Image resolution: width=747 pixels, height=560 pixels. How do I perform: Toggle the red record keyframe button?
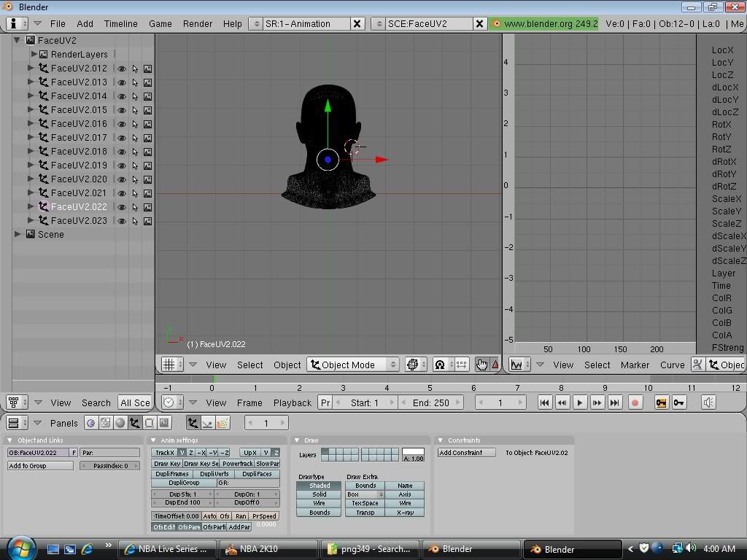[x=635, y=402]
